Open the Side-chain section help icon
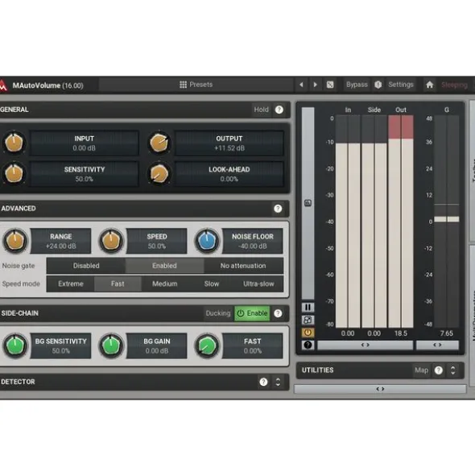Image resolution: width=475 pixels, height=476 pixels. 278,313
